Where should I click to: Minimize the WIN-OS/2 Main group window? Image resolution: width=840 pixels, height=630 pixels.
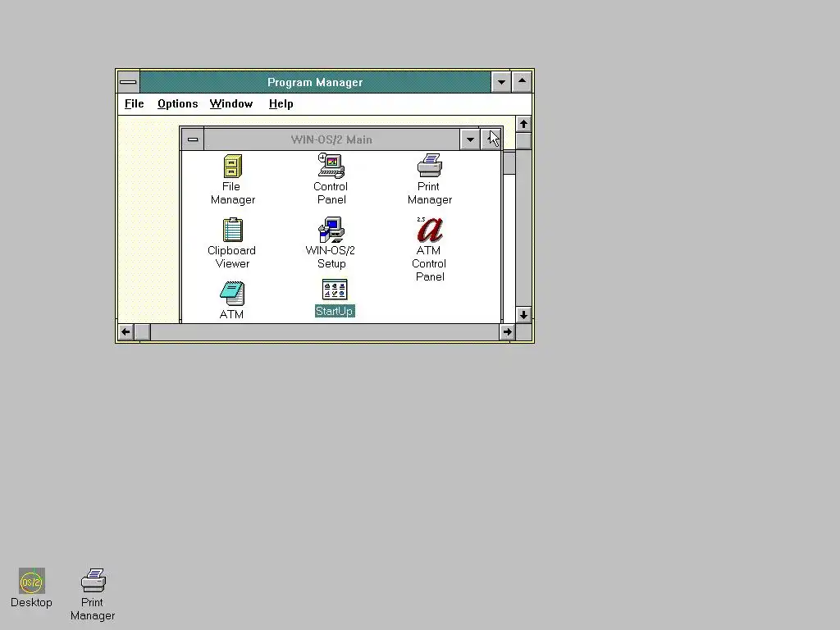470,139
